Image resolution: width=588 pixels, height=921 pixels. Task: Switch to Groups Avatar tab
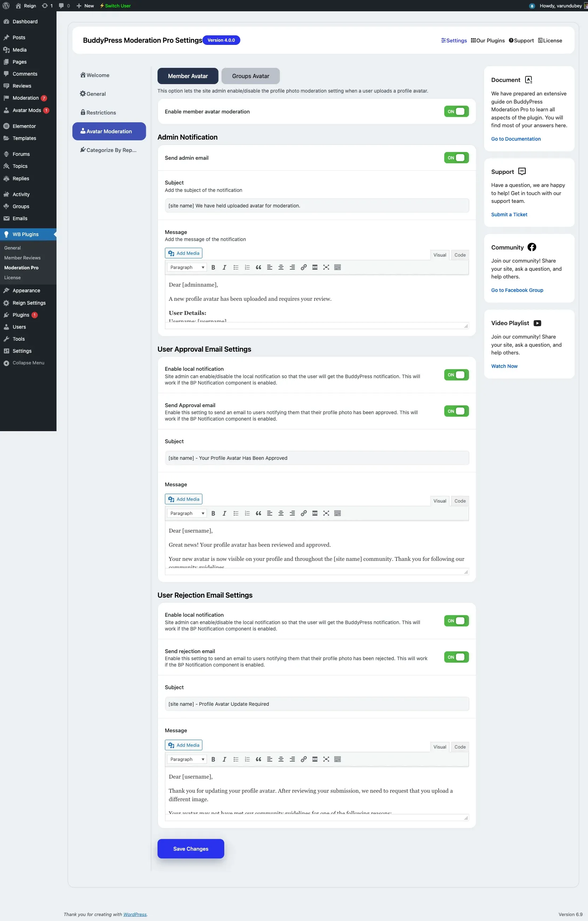pos(250,76)
